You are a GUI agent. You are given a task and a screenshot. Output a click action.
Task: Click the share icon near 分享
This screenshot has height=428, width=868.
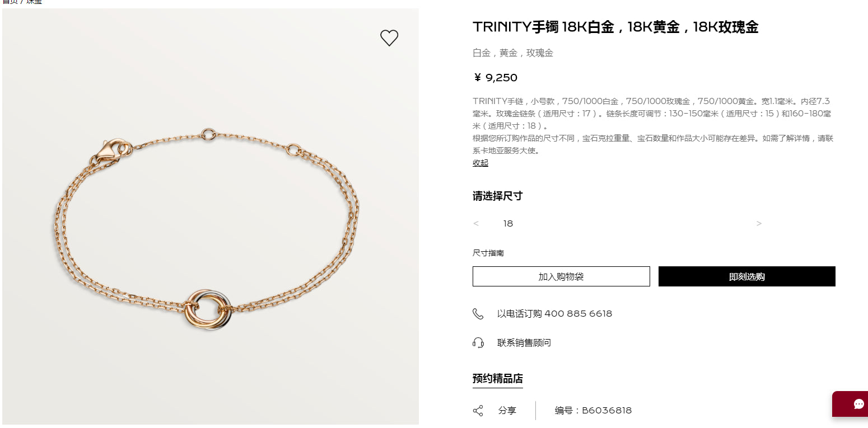pos(478,411)
